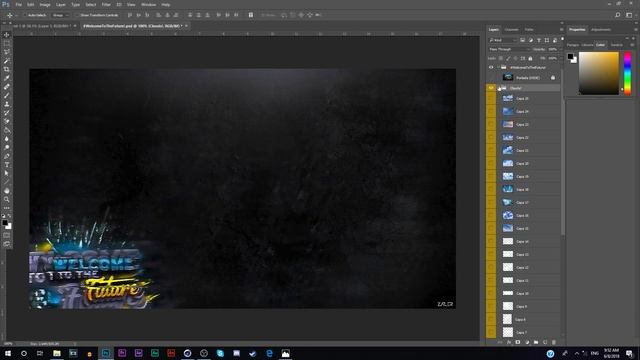The image size is (640, 360).
Task: Open the Auto-Select Group dropdown
Action: click(x=61, y=15)
